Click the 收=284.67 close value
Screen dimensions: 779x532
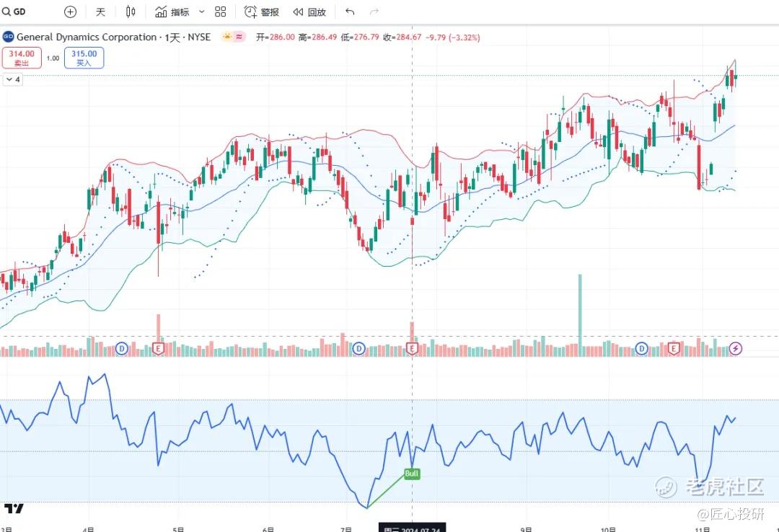(x=402, y=37)
